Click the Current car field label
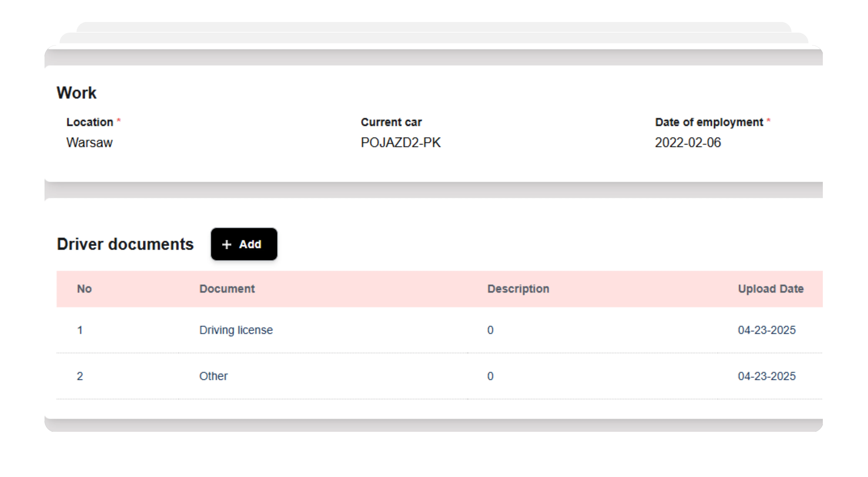The image size is (868, 477). (391, 122)
